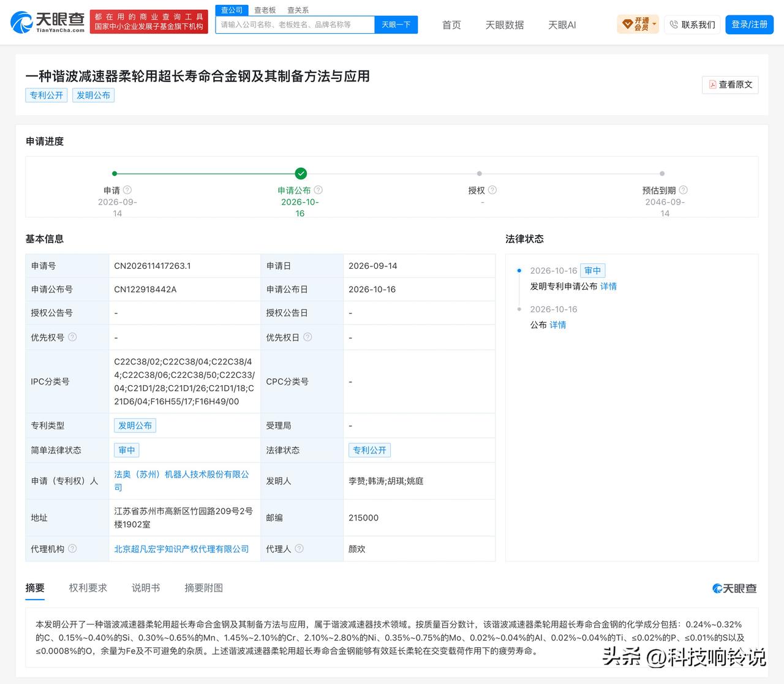The image size is (784, 684).
Task: Click the help icon beside 申请公布 step
Action: click(x=318, y=190)
